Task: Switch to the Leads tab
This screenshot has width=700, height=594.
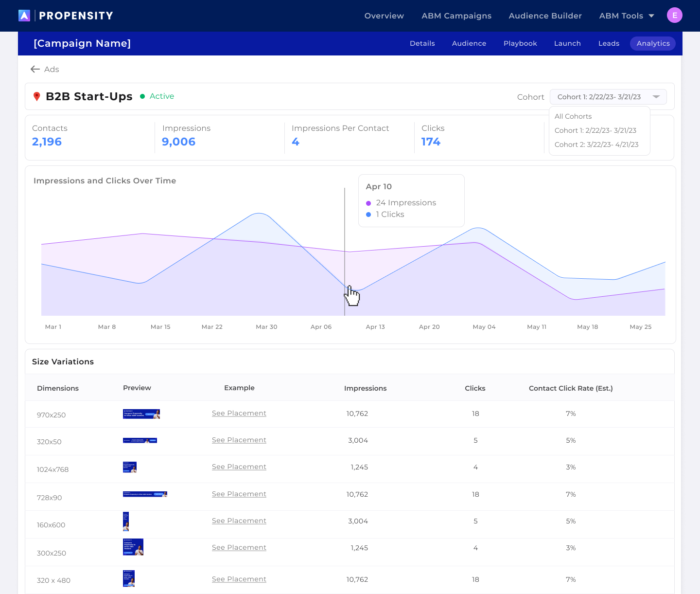Action: [609, 43]
